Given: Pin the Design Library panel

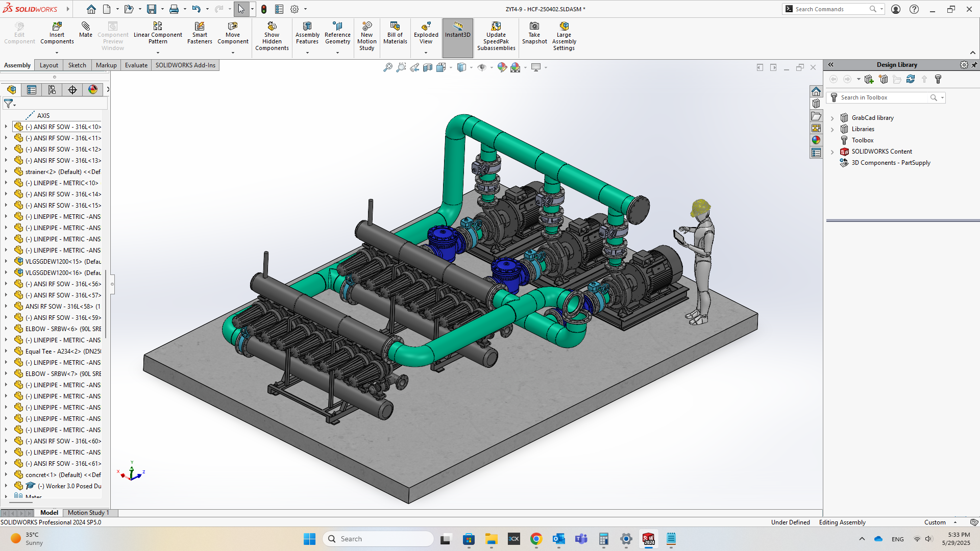Looking at the screenshot, I should 974,65.
